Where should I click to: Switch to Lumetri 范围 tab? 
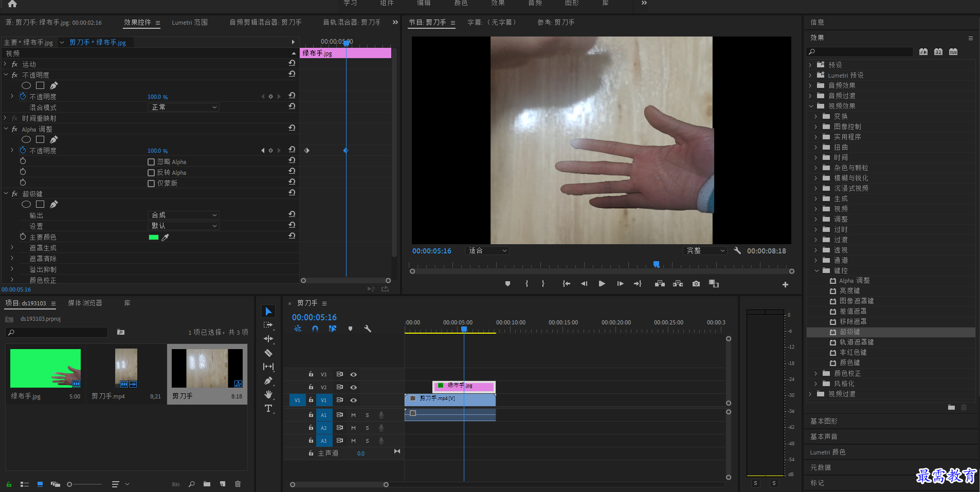point(190,23)
